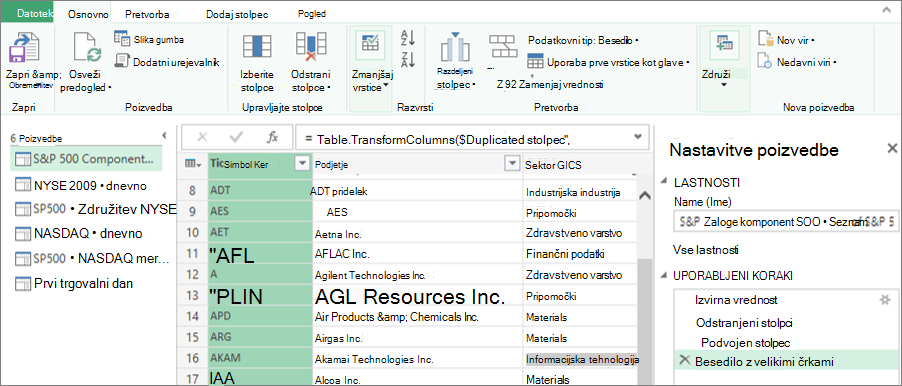The image size is (902, 386).
Task: Click Zamenjaj vrednosti button
Action: point(550,85)
